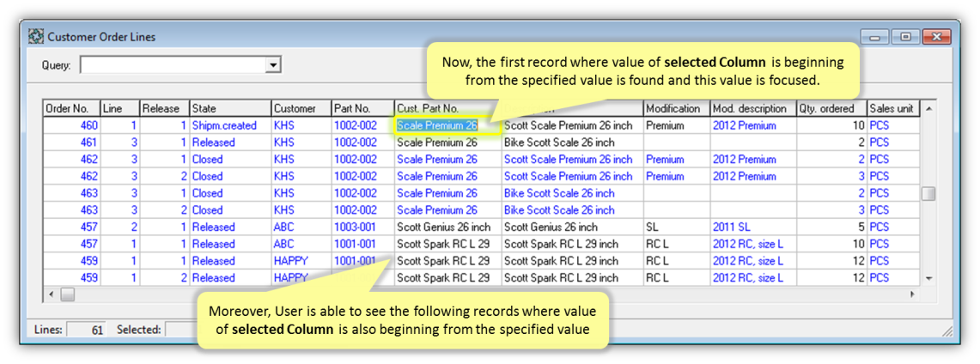This screenshot has width=980, height=364.
Task: Click the 2011 SL mod description cell
Action: coord(753,227)
